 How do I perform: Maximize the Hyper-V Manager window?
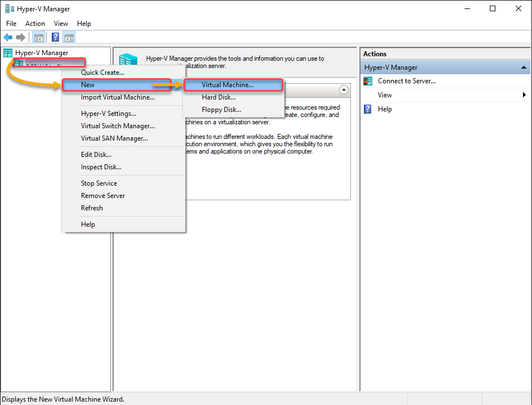pos(493,9)
